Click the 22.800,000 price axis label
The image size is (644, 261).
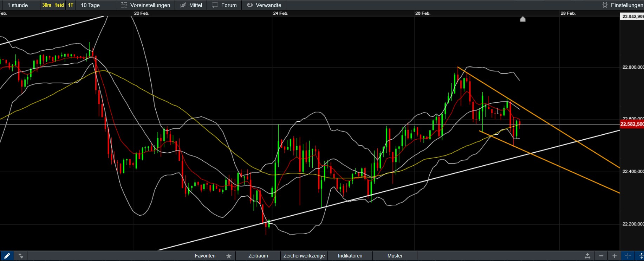pyautogui.click(x=633, y=67)
